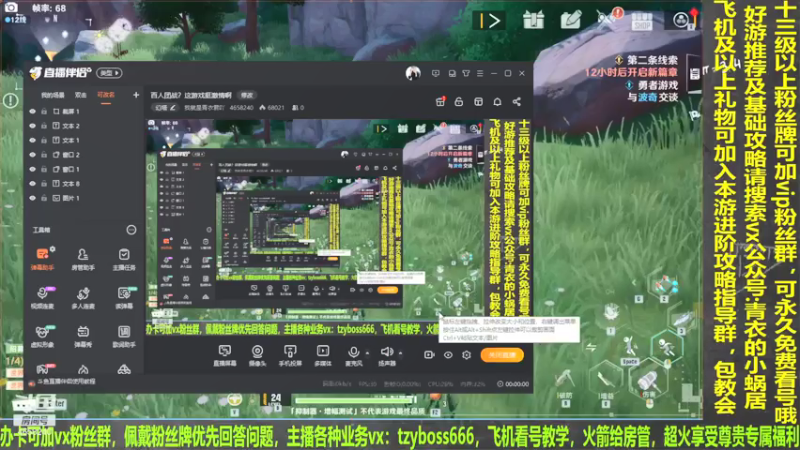The width and height of the screenshot is (800, 450).
Task: Toggle visibility of 文本 2 layer
Action: coord(33,126)
